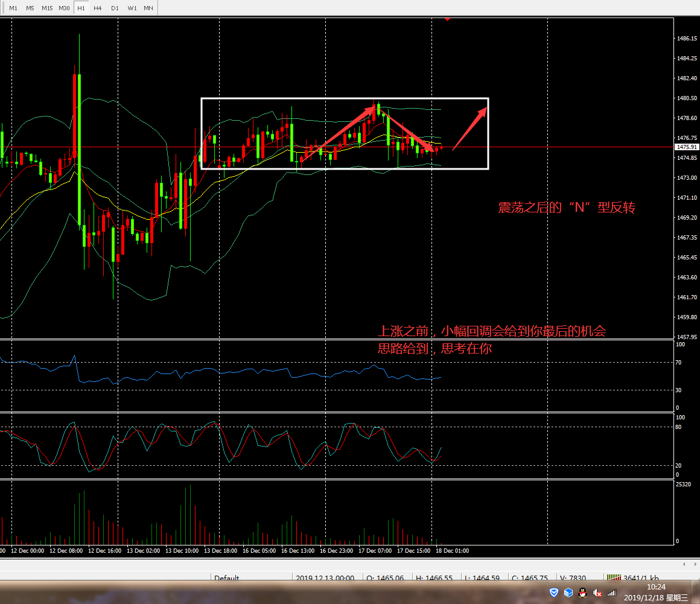
Task: Open network signal icon in tray
Action: [x=612, y=593]
